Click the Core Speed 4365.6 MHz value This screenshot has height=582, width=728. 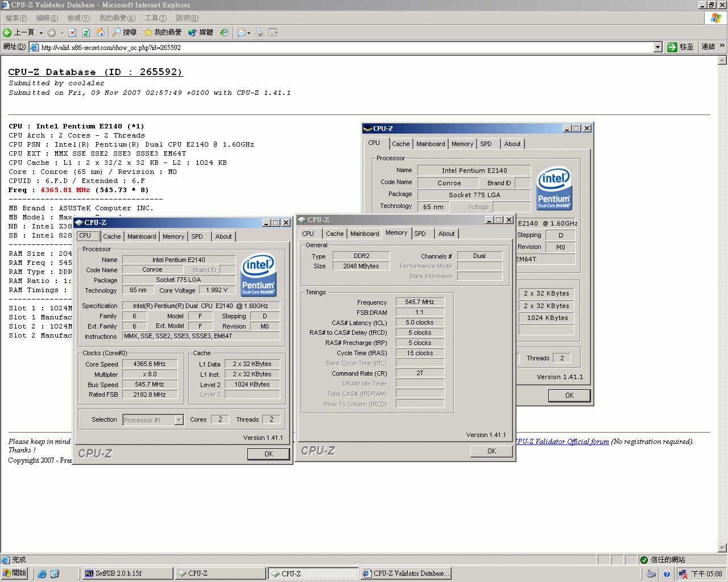click(150, 364)
